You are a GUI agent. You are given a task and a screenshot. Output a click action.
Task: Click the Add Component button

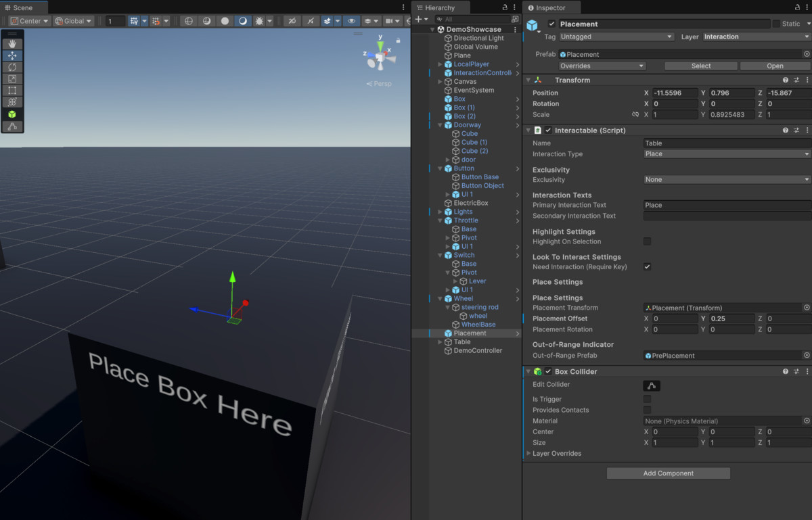[x=668, y=473]
